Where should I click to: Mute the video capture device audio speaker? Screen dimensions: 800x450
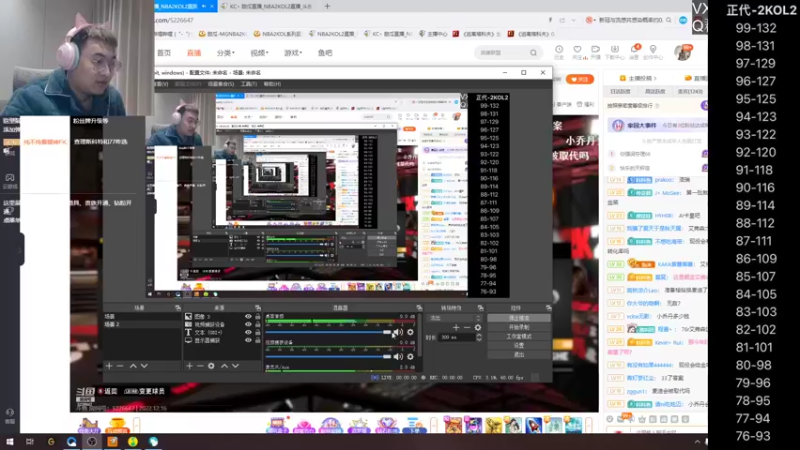coord(398,357)
